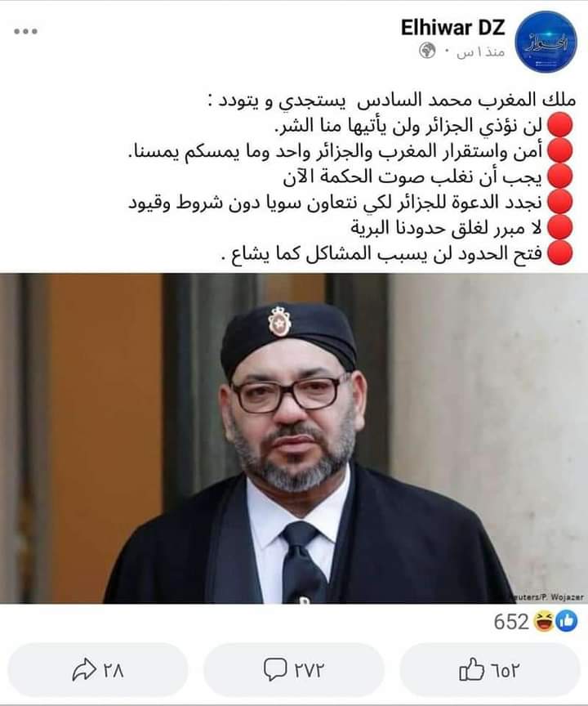The image size is (588, 706).
Task: Tap the share count ٢٨
Action: [x=114, y=670]
